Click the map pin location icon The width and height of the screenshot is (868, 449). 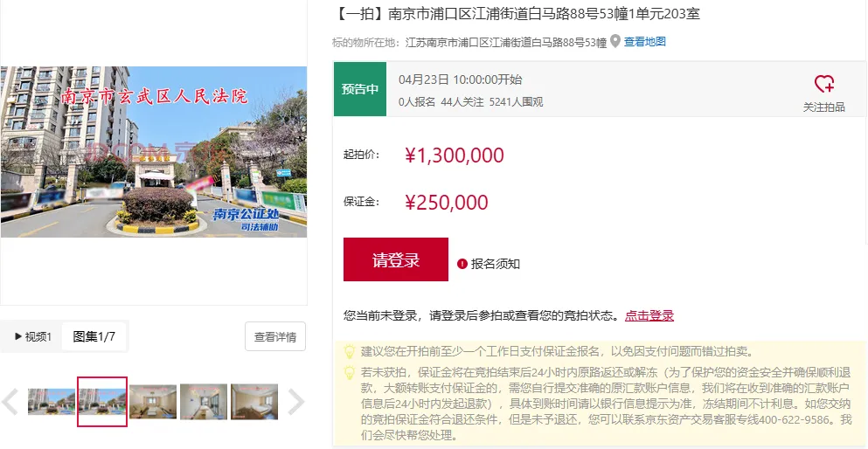tap(615, 41)
